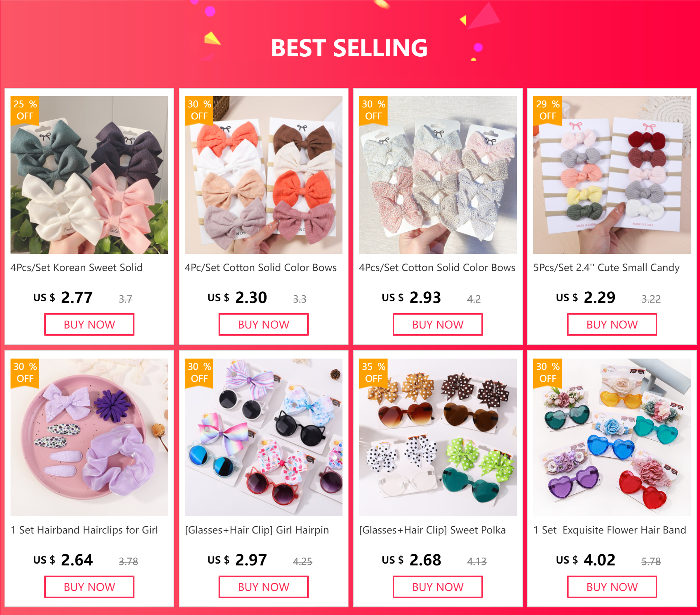Open the polka dot bows heart glasses image
The height and width of the screenshot is (615, 700).
(x=438, y=437)
